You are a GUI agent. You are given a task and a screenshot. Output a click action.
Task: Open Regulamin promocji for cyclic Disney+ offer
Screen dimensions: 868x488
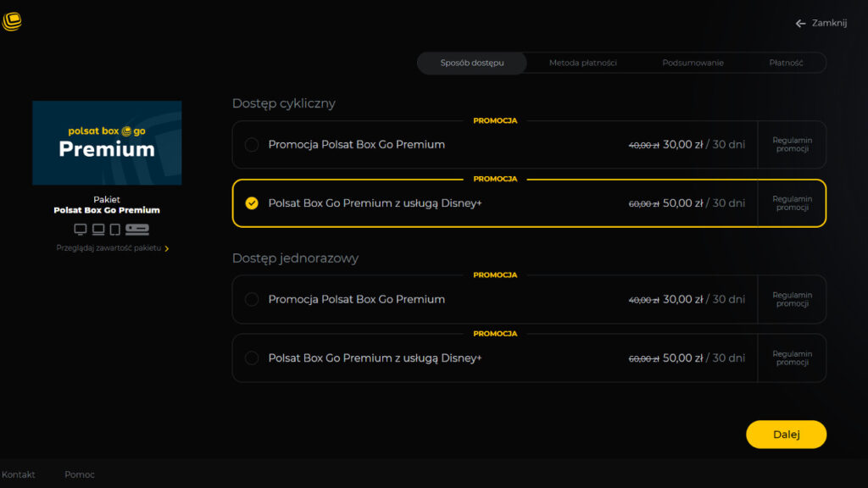pyautogui.click(x=793, y=203)
